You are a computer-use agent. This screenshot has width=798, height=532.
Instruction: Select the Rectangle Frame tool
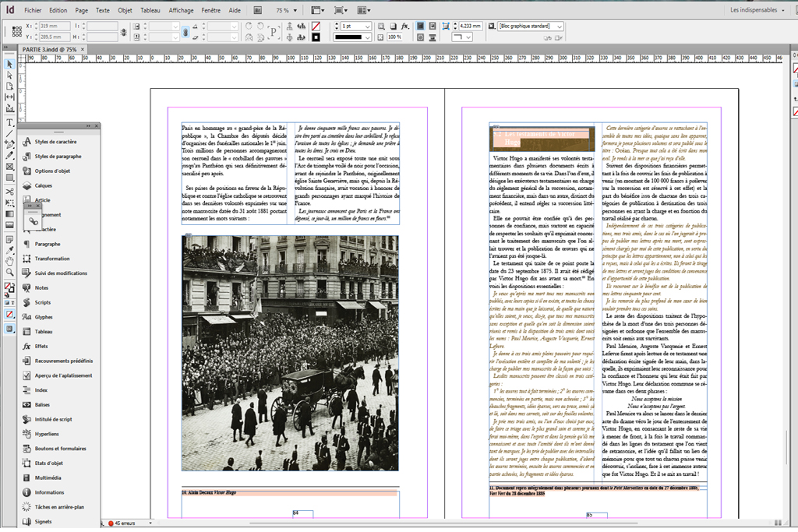point(9,167)
